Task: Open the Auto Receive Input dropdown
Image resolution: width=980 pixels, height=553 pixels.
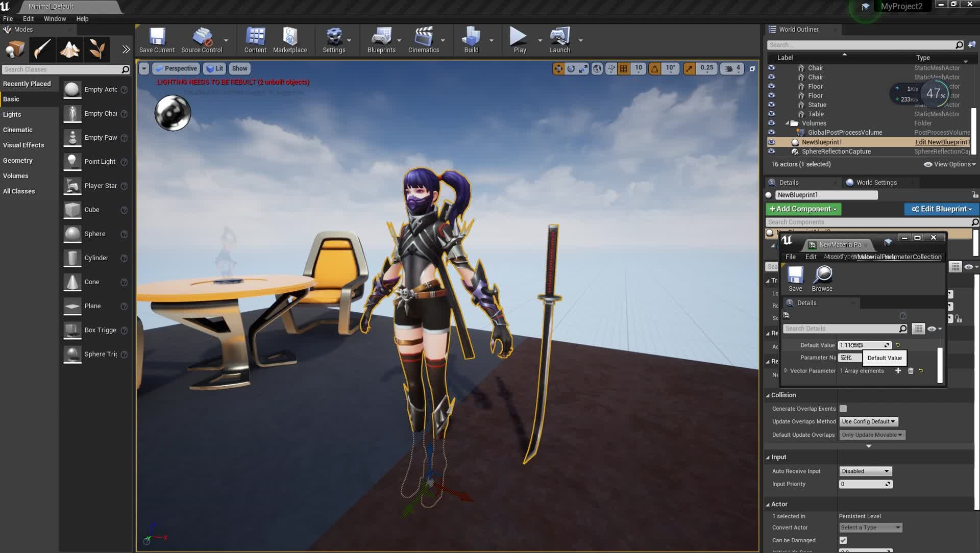Action: point(865,471)
